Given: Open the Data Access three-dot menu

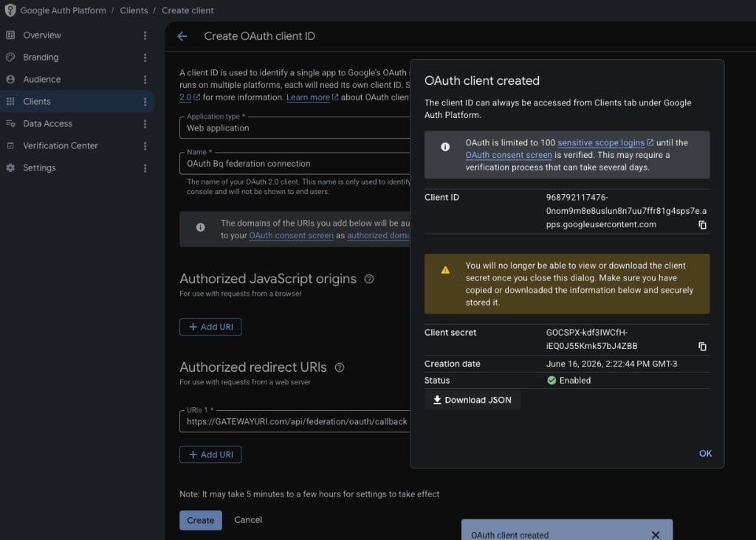Looking at the screenshot, I should coord(145,124).
